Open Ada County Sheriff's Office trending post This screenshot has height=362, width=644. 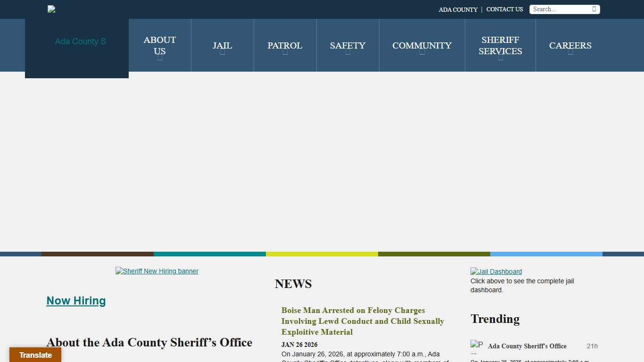coord(527,346)
